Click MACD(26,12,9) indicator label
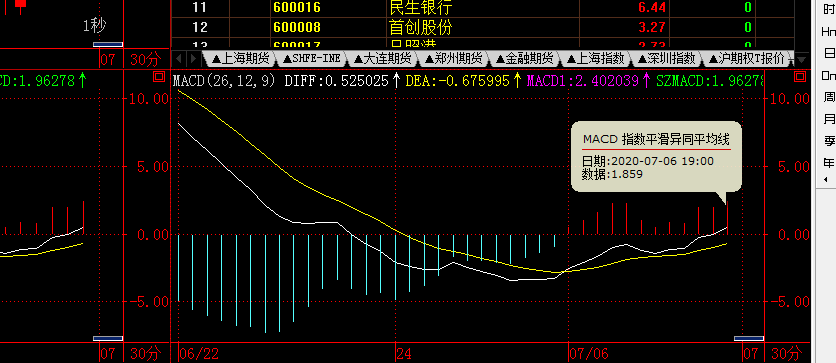The image size is (836, 363). pos(224,81)
